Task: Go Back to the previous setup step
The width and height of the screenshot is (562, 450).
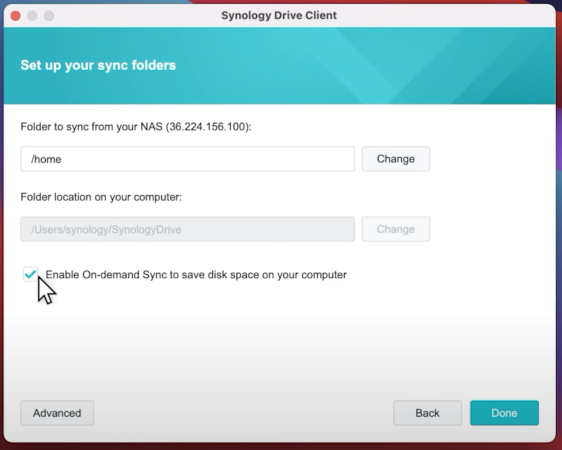Action: tap(427, 413)
